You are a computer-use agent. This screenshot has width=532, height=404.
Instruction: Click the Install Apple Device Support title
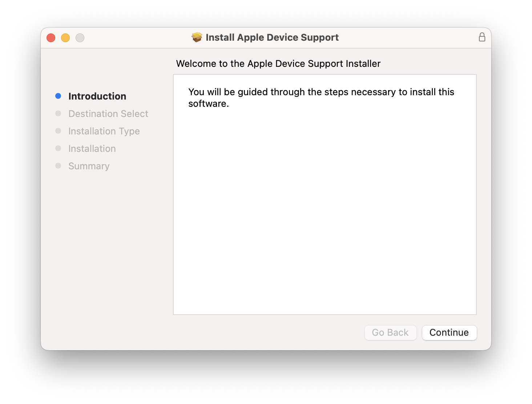pos(273,37)
